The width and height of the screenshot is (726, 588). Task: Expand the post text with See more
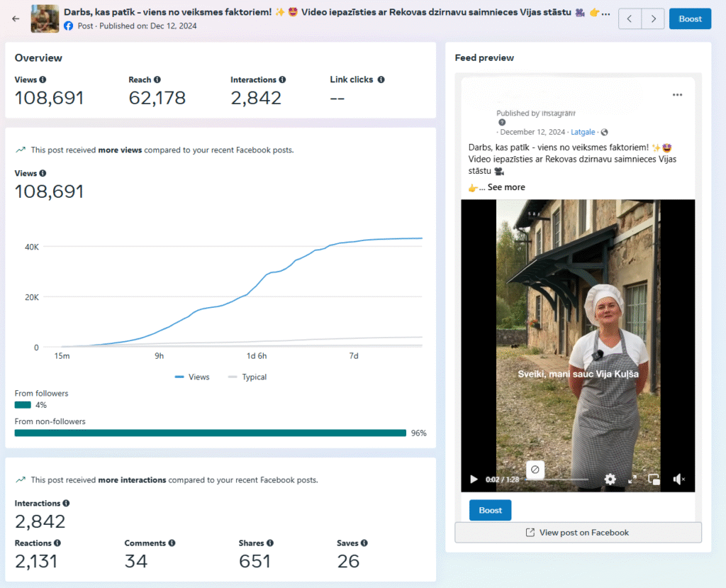(506, 187)
